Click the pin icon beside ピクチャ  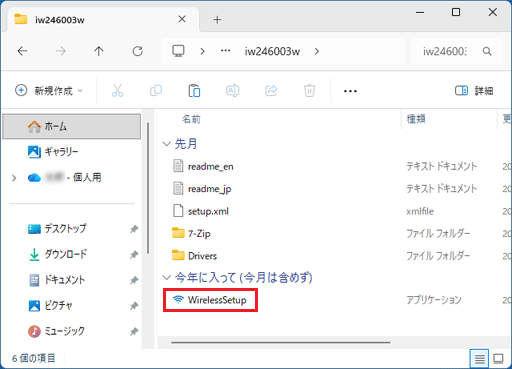[x=134, y=306]
